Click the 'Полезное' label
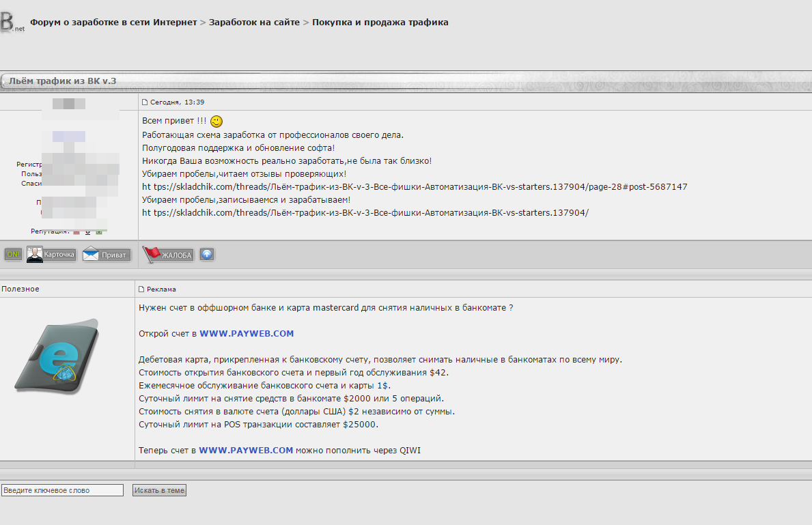This screenshot has width=812, height=525. click(20, 289)
